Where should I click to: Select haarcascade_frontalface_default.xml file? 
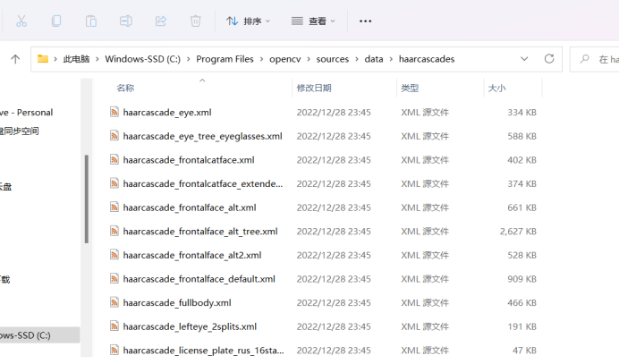199,279
